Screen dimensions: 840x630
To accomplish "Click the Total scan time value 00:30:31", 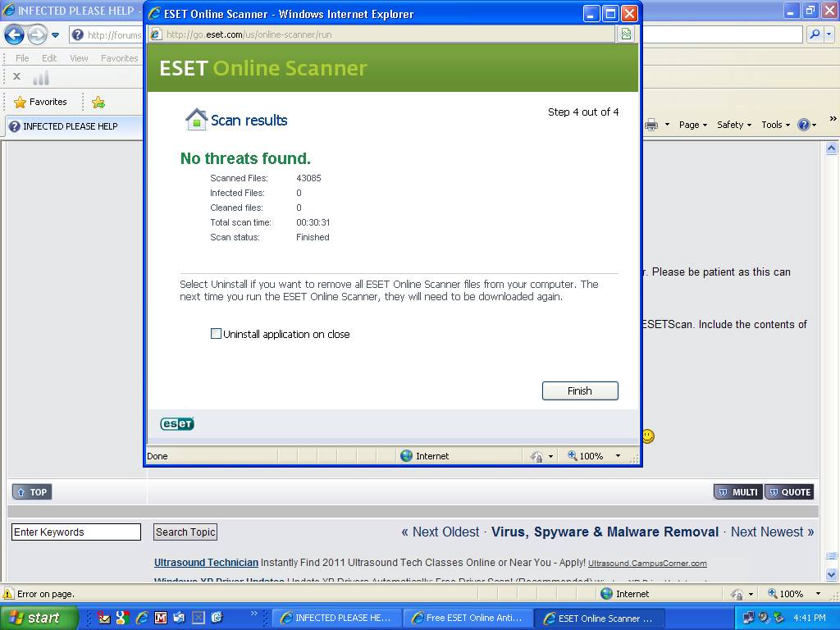I will pyautogui.click(x=313, y=222).
